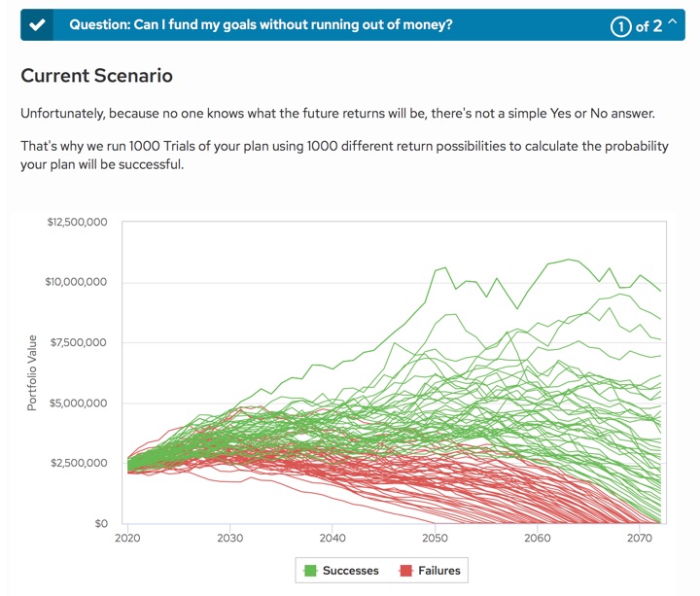Click the 2070 label on the x-axis

coord(639,538)
